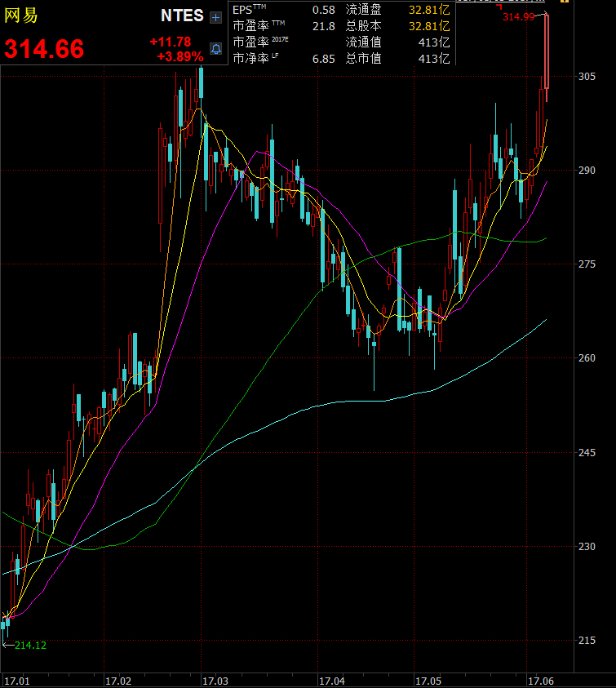Click the 网易 stock name
The width and height of the screenshot is (616, 688).
(x=21, y=16)
